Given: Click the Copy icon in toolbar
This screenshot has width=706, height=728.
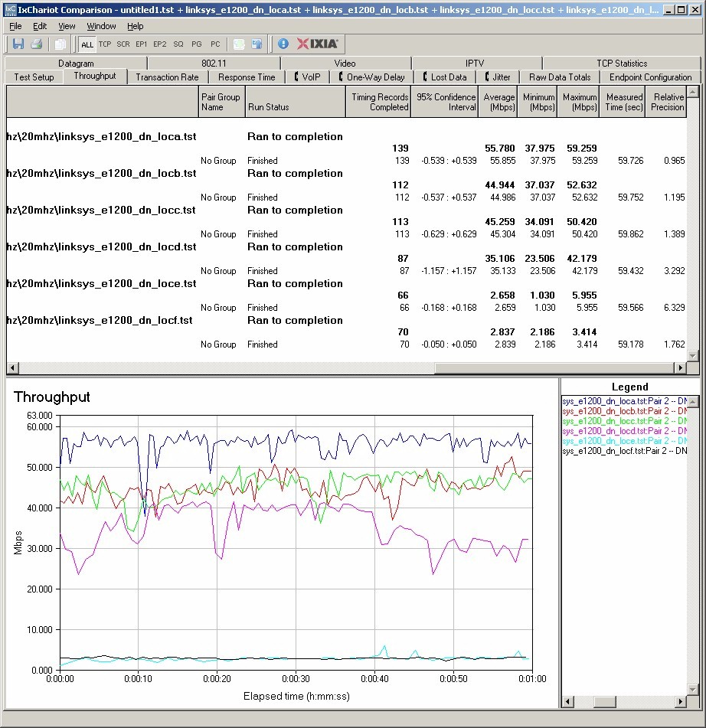Looking at the screenshot, I should [60, 44].
